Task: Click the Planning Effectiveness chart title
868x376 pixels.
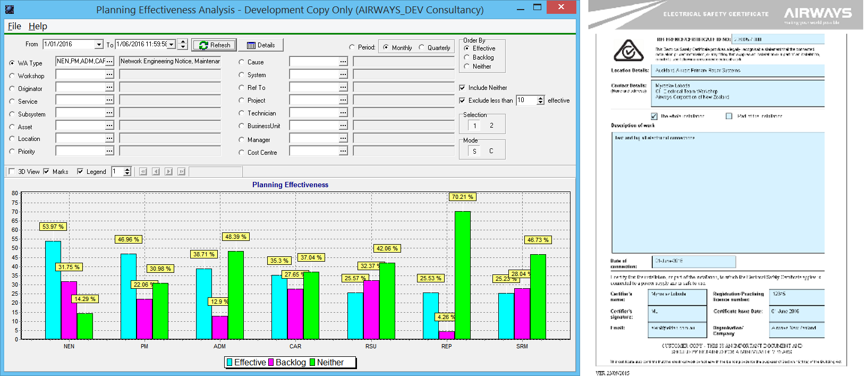Action: click(290, 185)
